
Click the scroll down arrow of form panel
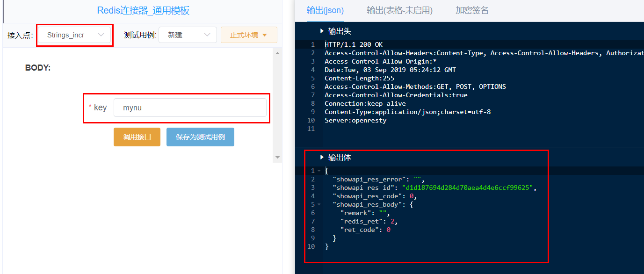277,158
